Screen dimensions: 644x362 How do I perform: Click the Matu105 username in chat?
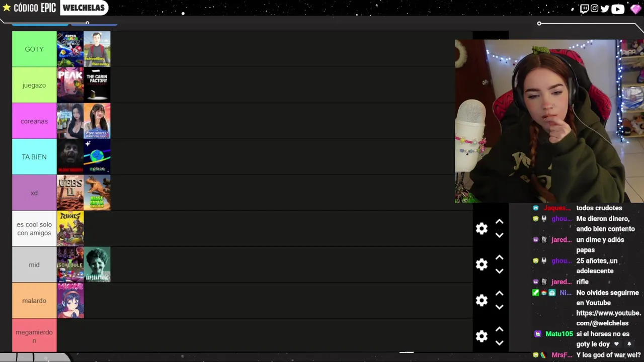559,334
